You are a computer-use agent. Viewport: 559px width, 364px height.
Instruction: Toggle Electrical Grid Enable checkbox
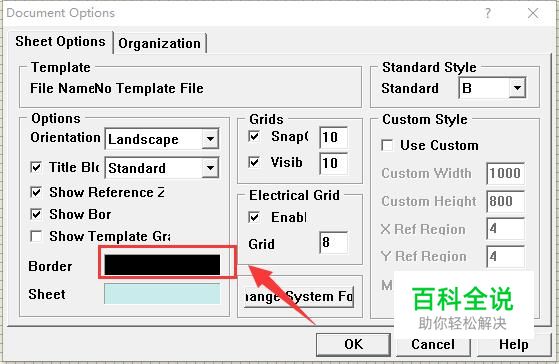coord(254,217)
